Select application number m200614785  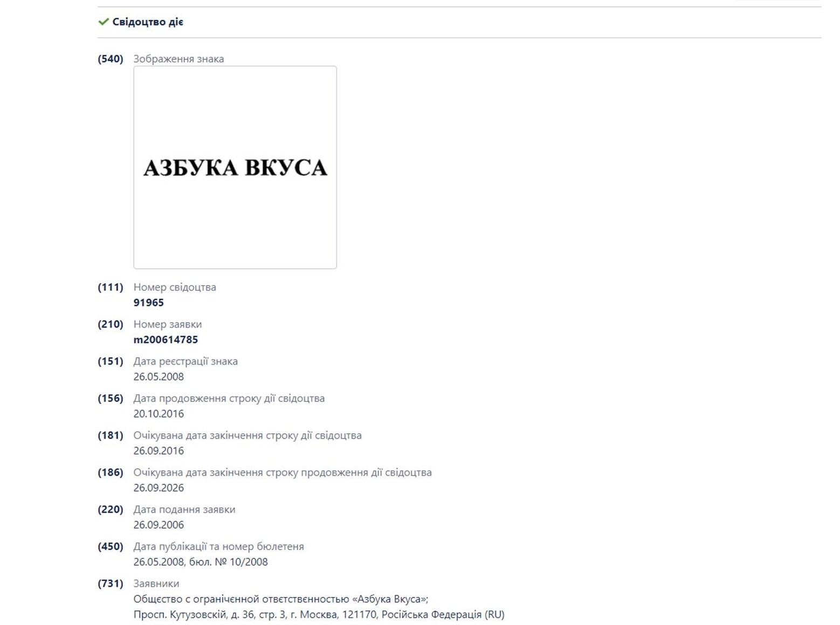pos(166,340)
